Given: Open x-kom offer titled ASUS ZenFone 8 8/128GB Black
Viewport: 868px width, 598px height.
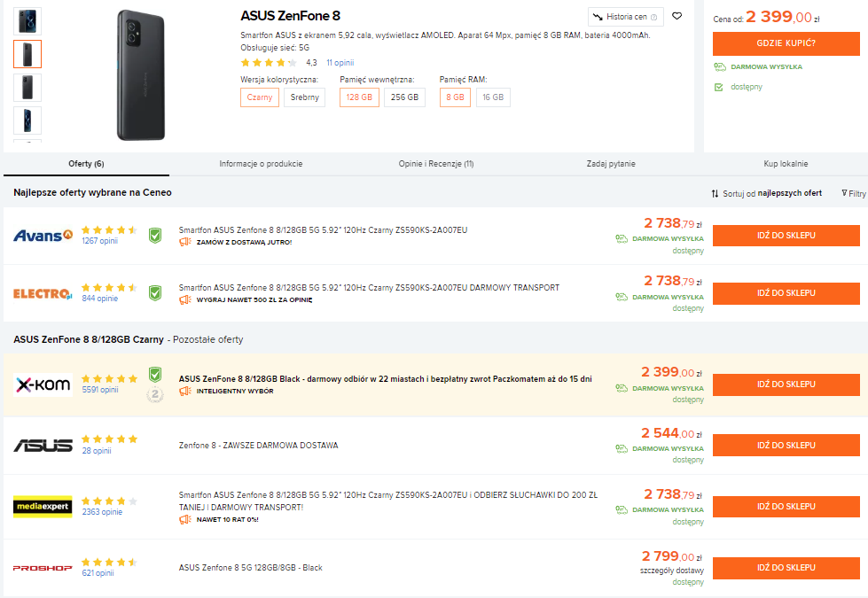Looking at the screenshot, I should click(x=386, y=379).
